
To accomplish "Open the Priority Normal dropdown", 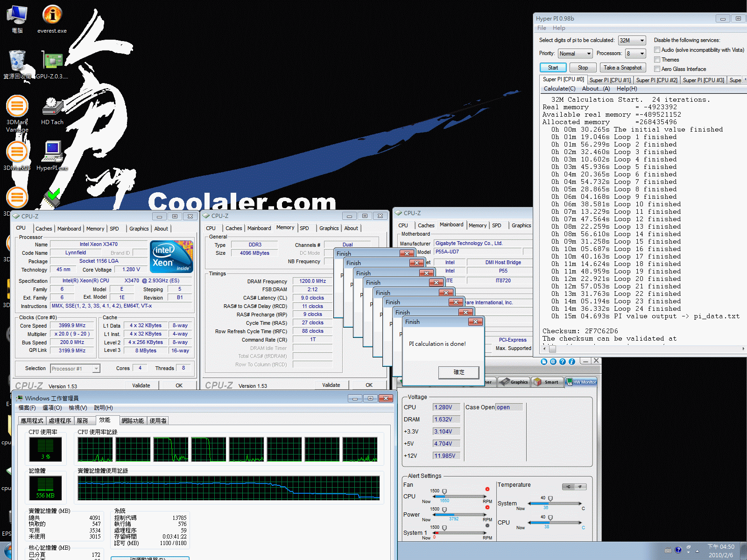I will 575,54.
